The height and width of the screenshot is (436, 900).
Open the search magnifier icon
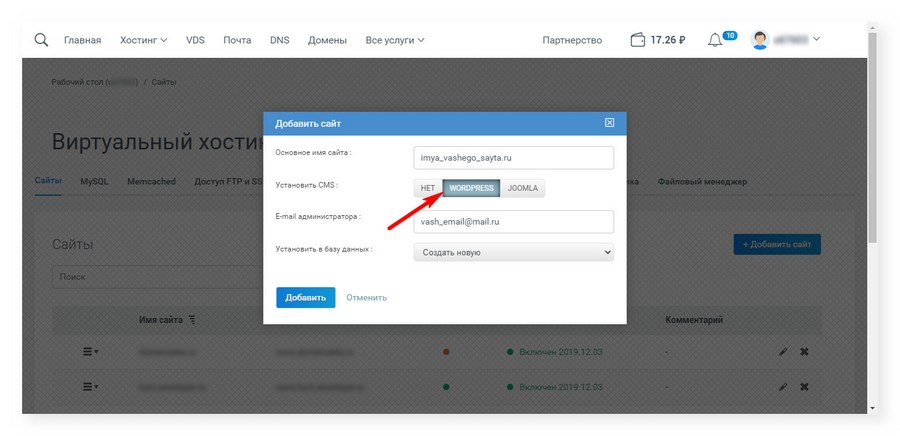(41, 40)
